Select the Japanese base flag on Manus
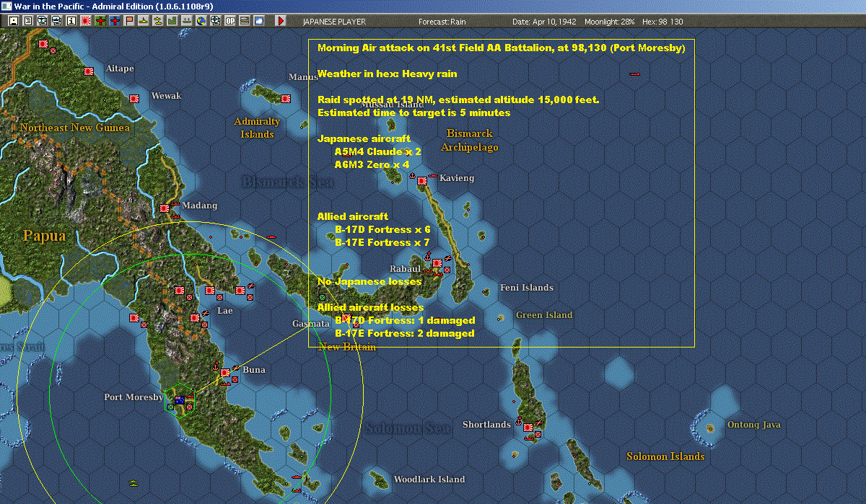 [x=286, y=98]
